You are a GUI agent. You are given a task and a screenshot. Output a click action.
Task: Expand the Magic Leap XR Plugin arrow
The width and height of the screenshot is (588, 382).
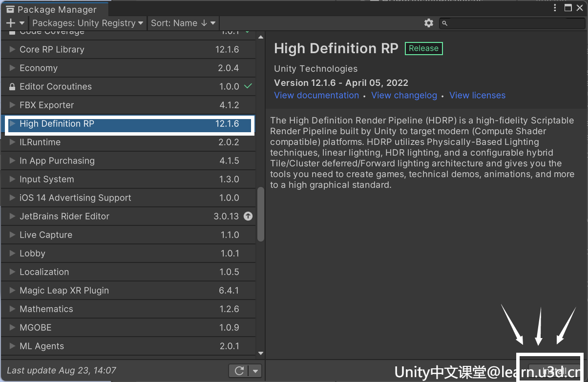pos(12,290)
